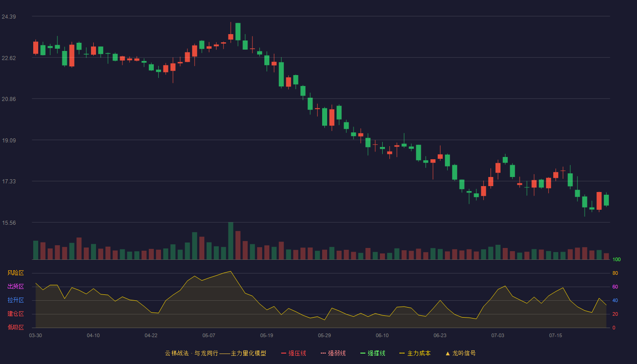
Task: Click the 22.62 price axis label
Action: coord(9,58)
